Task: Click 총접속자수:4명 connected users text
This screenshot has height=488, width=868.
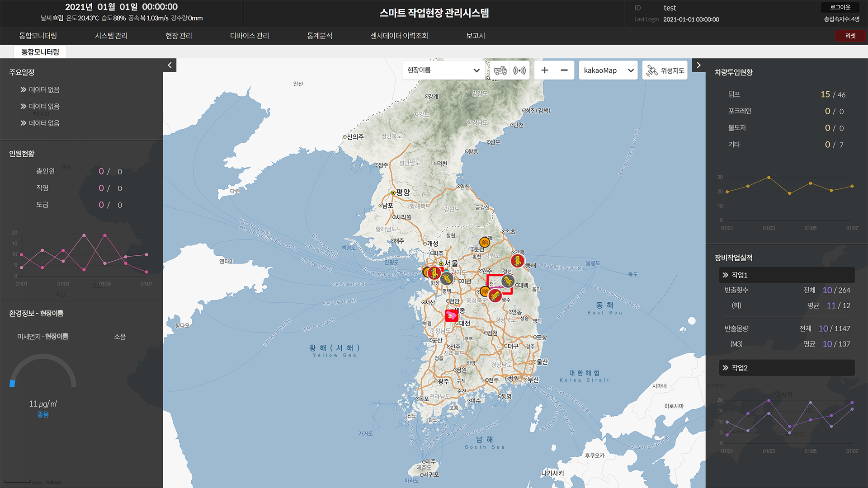Action: pyautogui.click(x=841, y=19)
